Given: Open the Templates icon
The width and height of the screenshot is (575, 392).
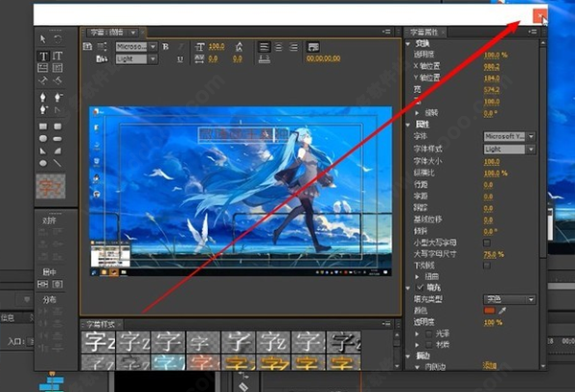Looking at the screenshot, I should pos(102,58).
